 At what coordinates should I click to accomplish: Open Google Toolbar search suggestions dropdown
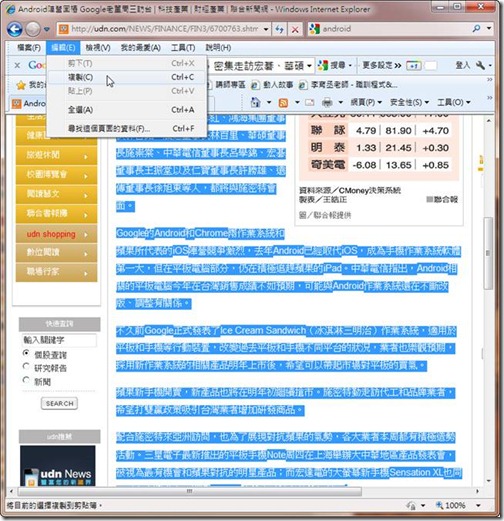310,65
